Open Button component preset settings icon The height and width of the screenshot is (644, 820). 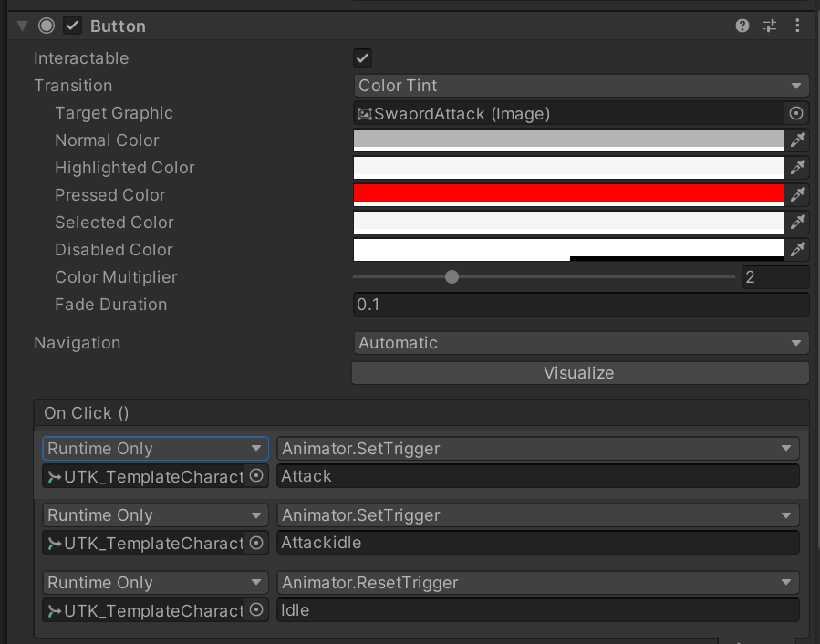click(769, 26)
